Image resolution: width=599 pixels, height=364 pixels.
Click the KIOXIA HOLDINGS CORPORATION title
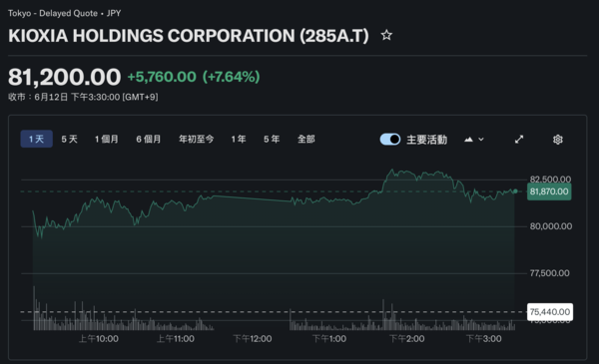point(189,36)
